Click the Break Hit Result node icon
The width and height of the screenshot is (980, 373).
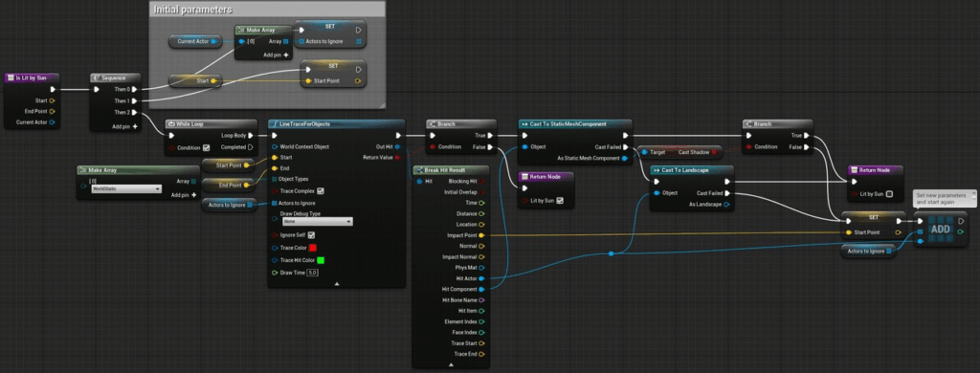[419, 170]
